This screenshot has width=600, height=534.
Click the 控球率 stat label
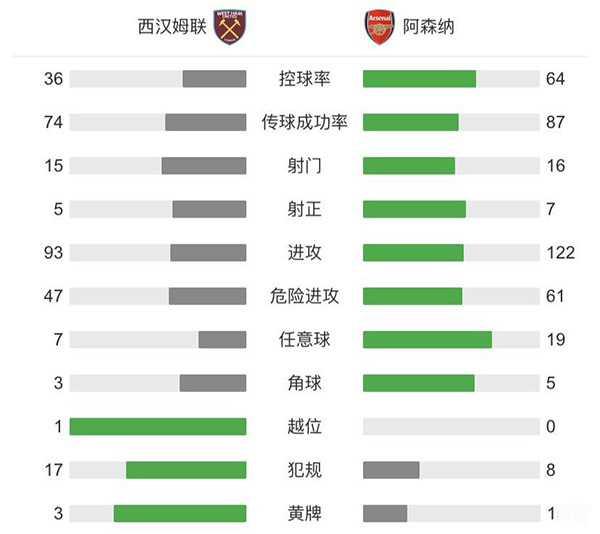304,79
